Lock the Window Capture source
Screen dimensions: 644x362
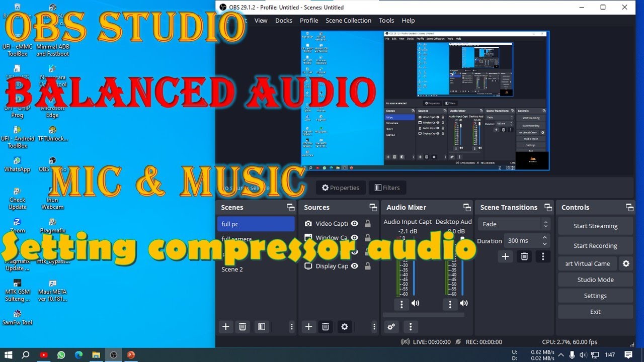coord(368,238)
